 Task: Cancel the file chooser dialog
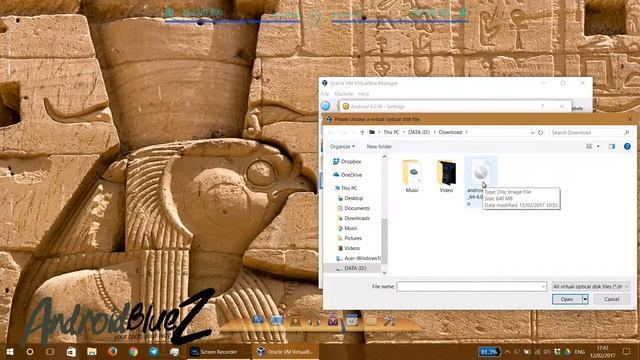point(611,299)
